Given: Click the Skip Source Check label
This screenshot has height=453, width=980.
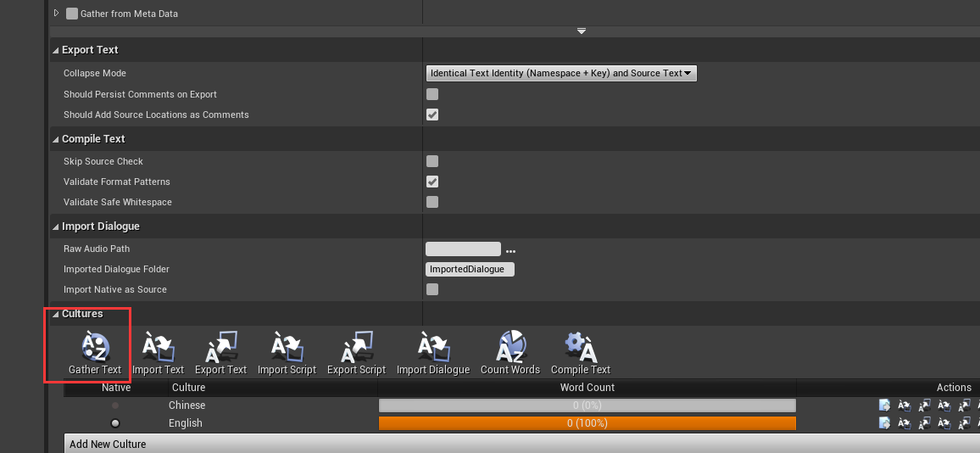Looking at the screenshot, I should tap(103, 161).
